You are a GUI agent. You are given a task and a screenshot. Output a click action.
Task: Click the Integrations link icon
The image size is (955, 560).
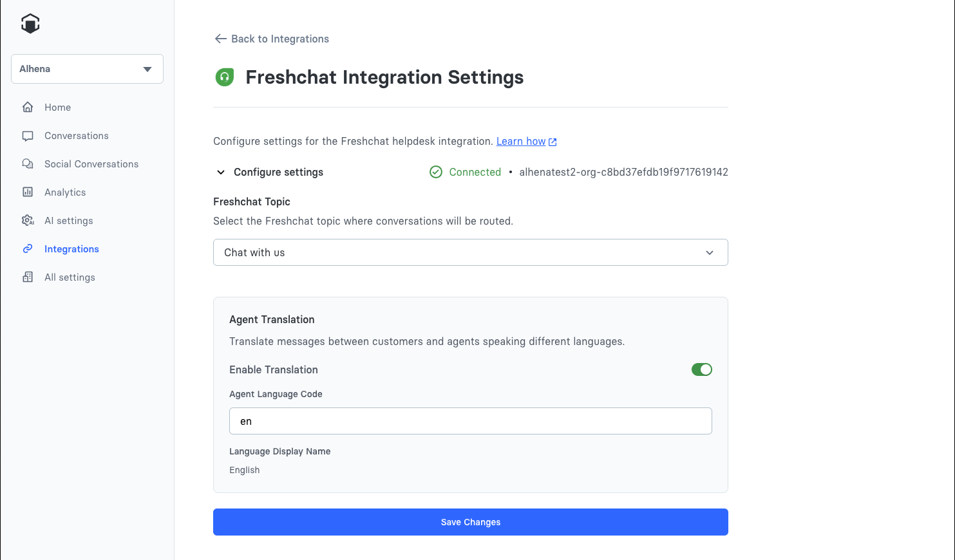tap(28, 249)
